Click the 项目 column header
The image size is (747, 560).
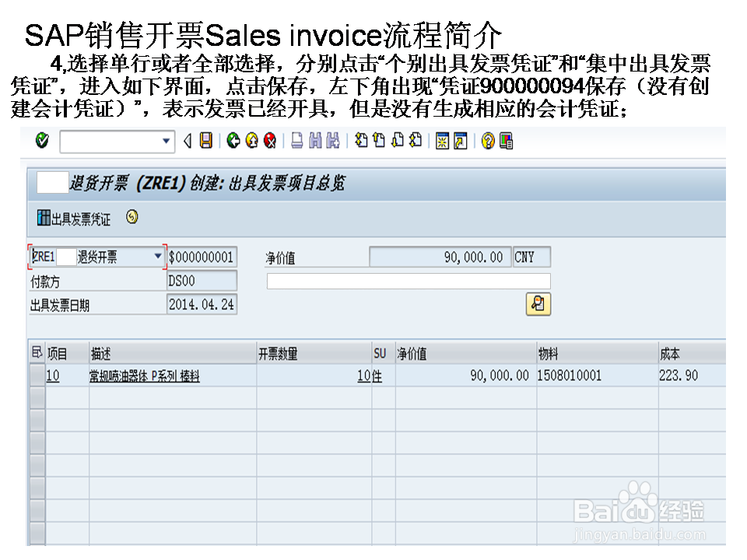tap(67, 354)
